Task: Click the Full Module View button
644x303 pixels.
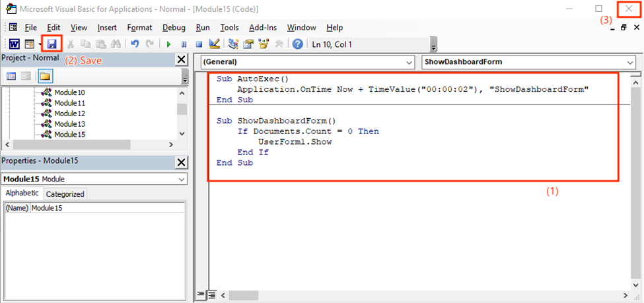Action: [x=211, y=295]
